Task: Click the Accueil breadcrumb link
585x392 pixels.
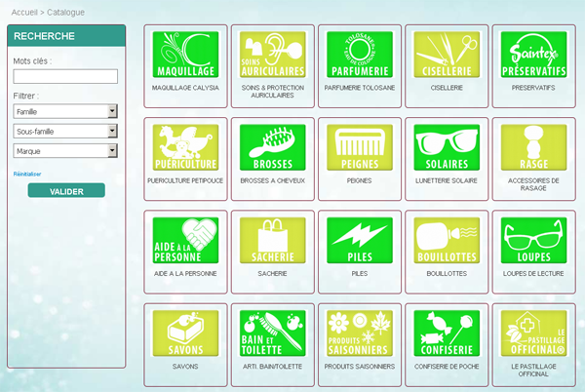Action: pyautogui.click(x=24, y=12)
